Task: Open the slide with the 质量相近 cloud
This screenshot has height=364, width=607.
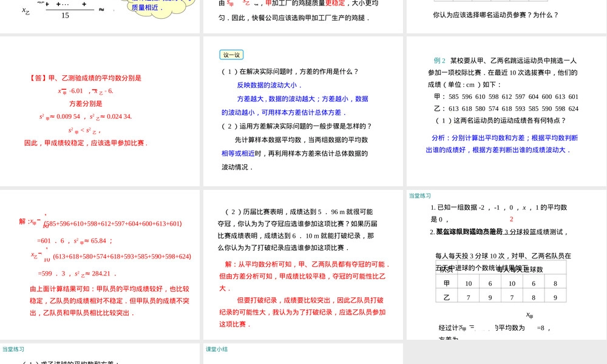Action: coord(100,16)
